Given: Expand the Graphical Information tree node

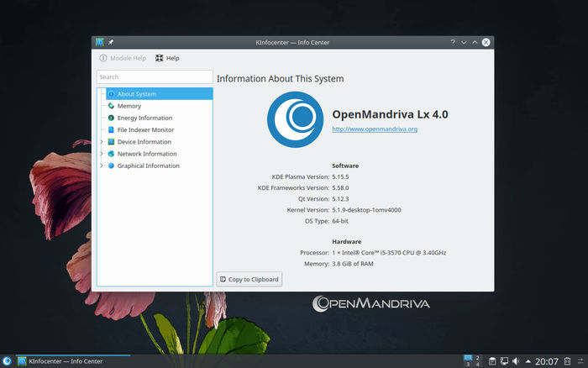Looking at the screenshot, I should click(x=102, y=166).
